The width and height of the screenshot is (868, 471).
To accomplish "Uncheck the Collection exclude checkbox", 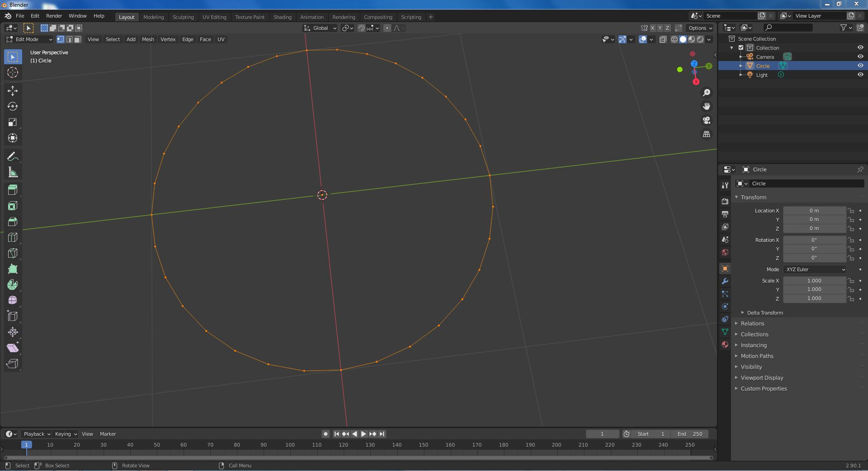I will pos(741,47).
